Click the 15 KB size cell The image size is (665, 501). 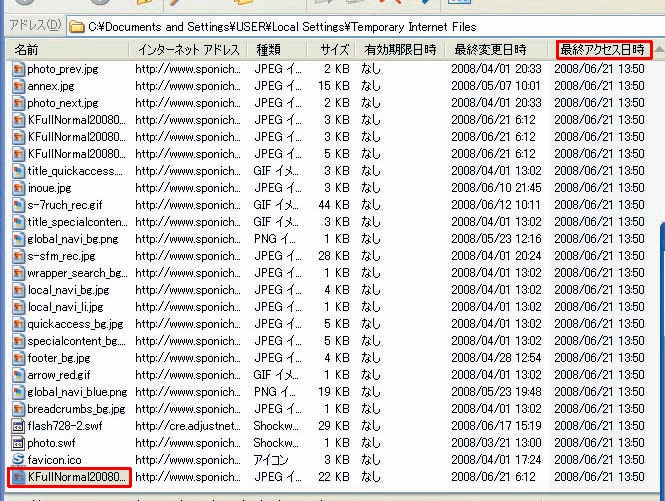point(334,86)
